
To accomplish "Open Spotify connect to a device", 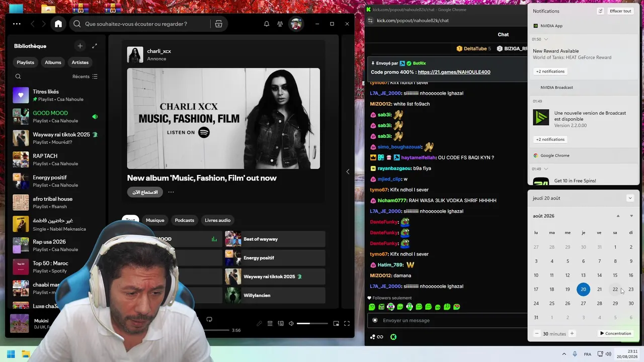I will (x=281, y=323).
